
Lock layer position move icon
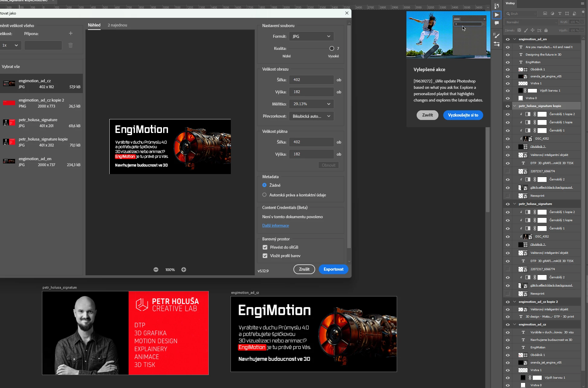[532, 30]
